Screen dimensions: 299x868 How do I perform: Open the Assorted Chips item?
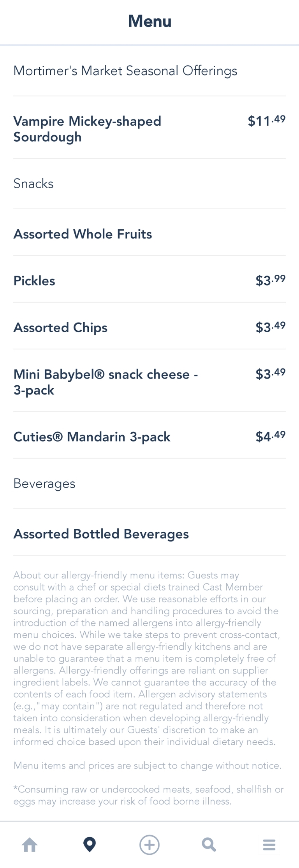point(61,328)
